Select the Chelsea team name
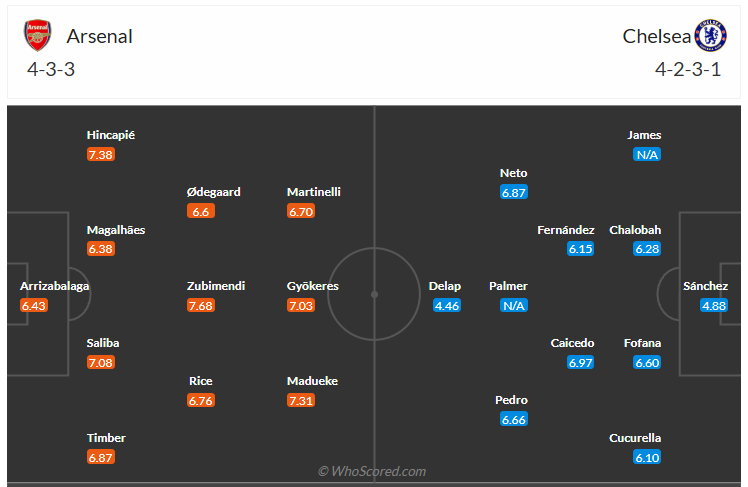The width and height of the screenshot is (748, 487). pos(656,36)
